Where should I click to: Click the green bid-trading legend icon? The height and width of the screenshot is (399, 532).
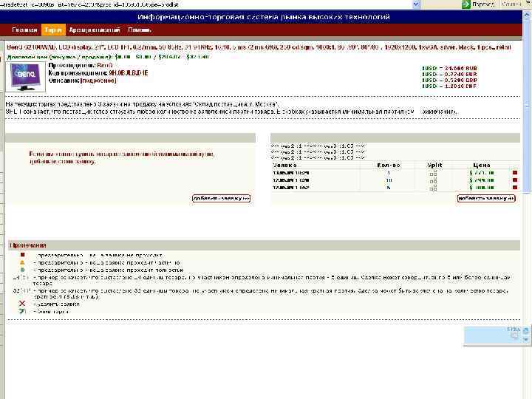22,311
